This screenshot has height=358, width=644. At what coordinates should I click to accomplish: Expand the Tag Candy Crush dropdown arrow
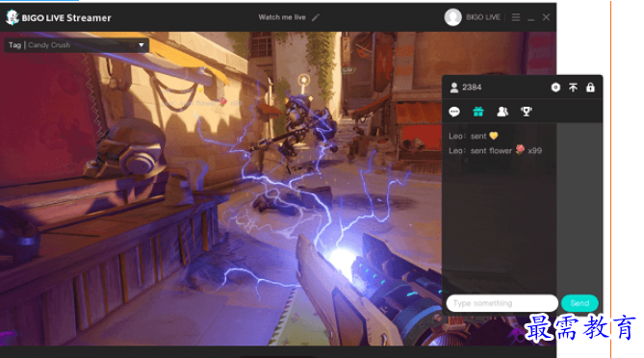[142, 44]
